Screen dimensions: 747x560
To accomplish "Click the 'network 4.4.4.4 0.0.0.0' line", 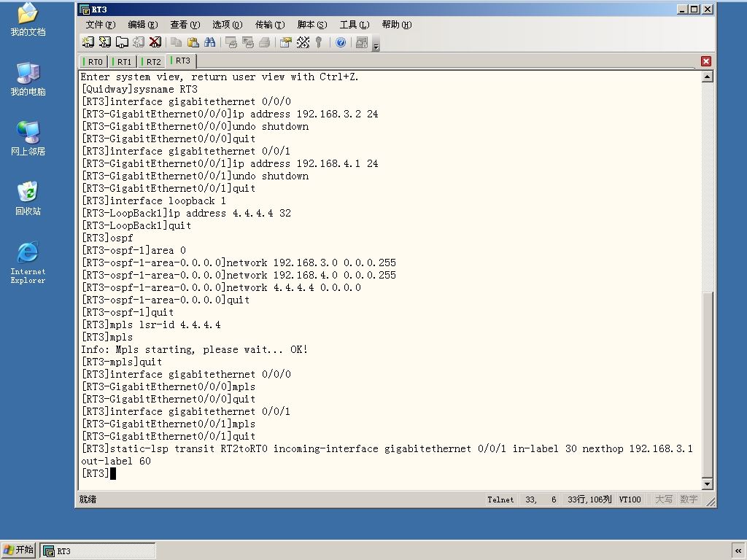I will (221, 287).
